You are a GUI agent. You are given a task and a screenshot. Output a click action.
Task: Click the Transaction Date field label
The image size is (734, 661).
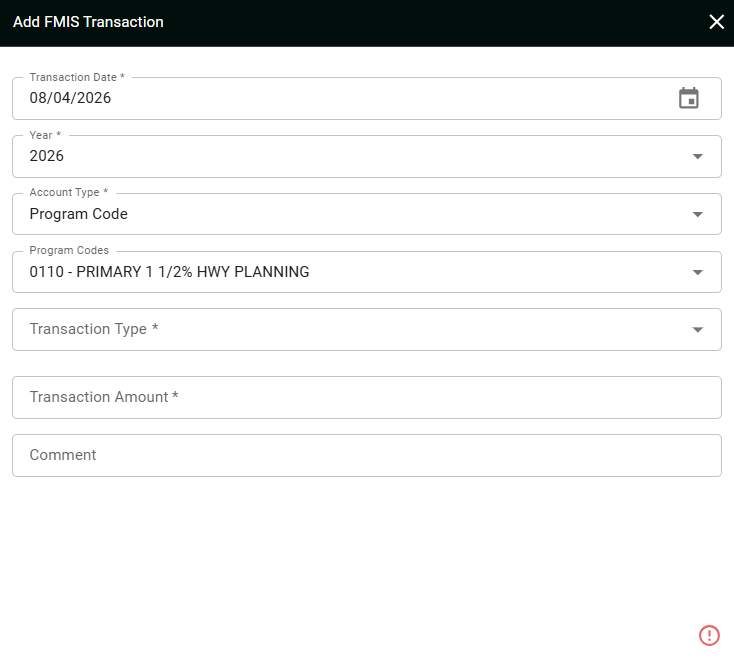tap(77, 77)
